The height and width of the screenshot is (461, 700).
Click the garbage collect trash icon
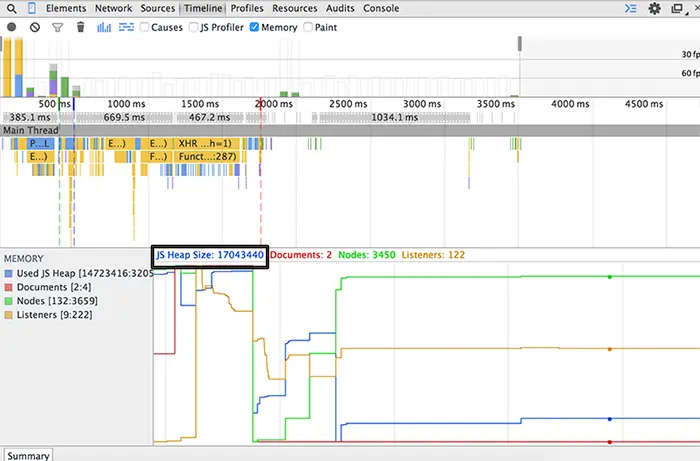80,27
